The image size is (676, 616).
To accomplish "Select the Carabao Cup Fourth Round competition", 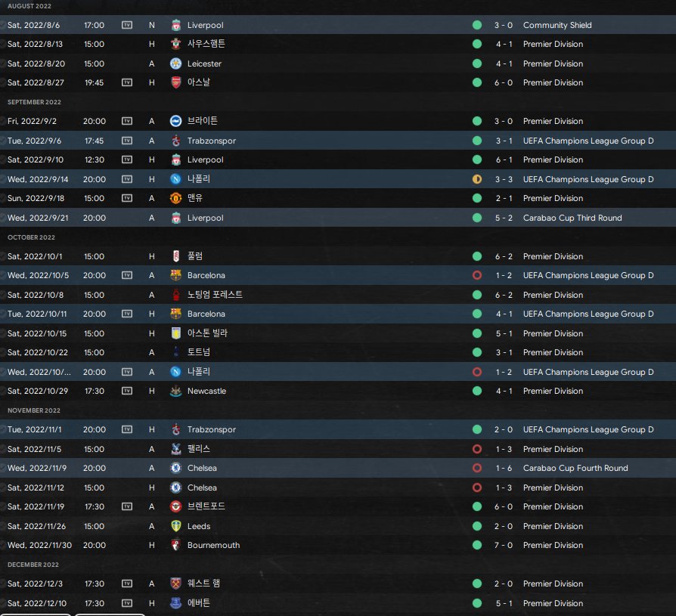I will pyautogui.click(x=575, y=468).
